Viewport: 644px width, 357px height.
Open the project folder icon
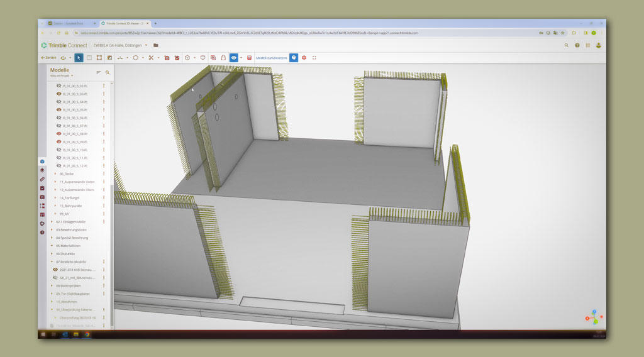point(156,45)
